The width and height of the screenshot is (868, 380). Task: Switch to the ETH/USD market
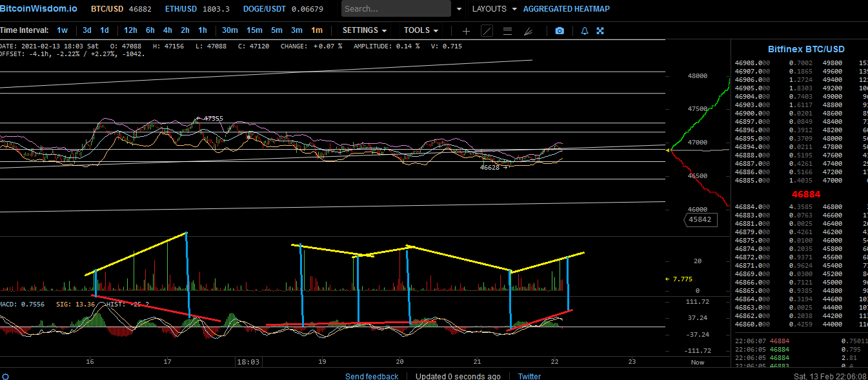(x=180, y=9)
